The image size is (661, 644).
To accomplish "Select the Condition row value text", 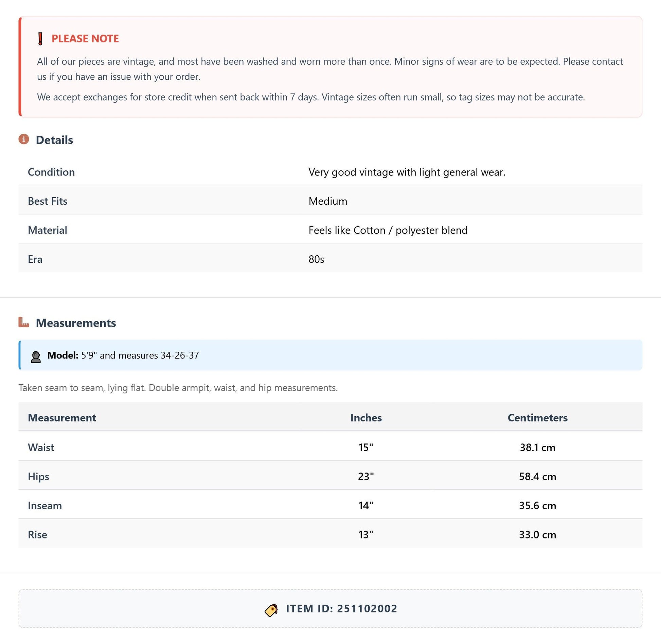I will (407, 172).
